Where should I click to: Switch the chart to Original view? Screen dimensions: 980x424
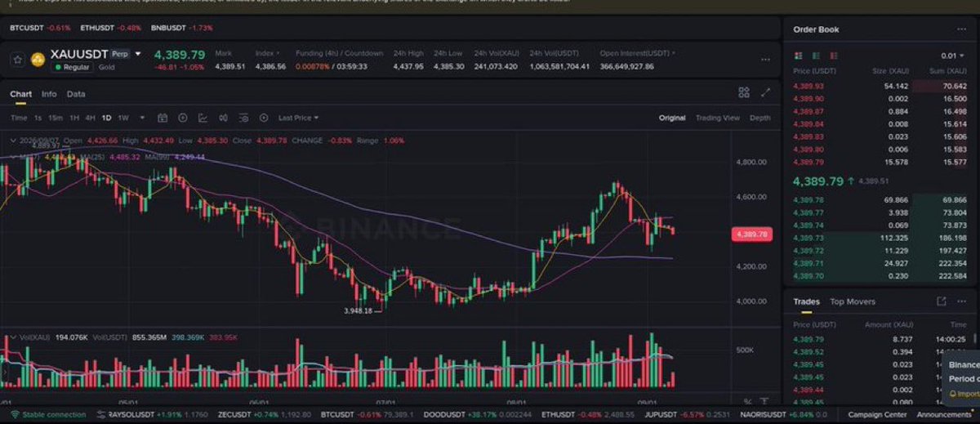[672, 118]
